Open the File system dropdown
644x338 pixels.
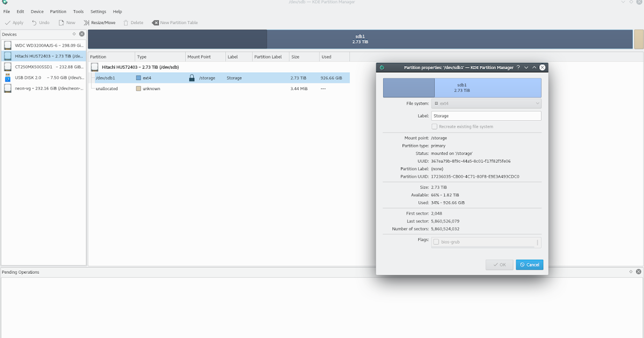click(x=486, y=103)
